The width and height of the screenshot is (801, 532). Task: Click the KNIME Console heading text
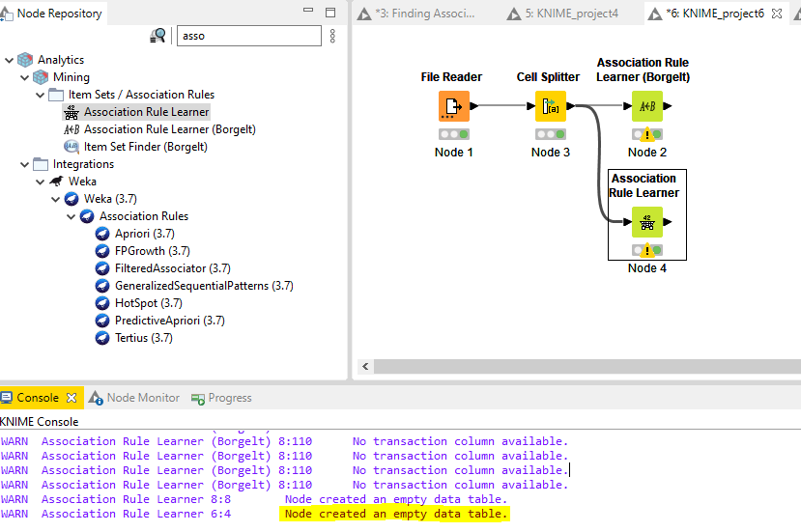[x=40, y=422]
